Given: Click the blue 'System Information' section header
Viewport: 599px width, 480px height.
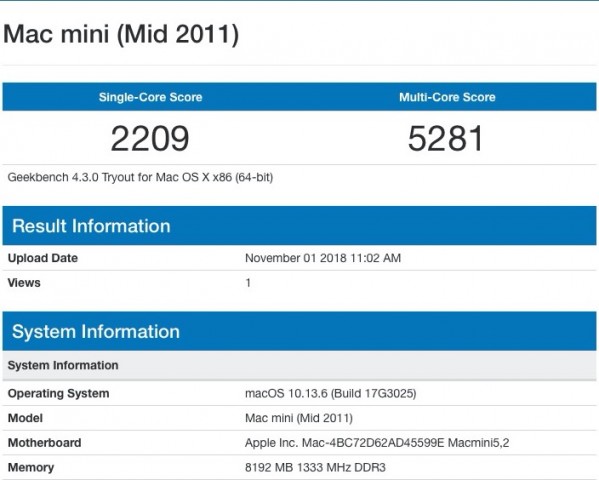Looking at the screenshot, I should pos(299,331).
